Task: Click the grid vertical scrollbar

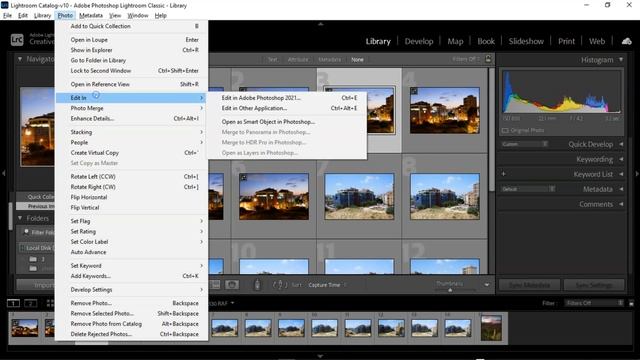Action: [491, 130]
